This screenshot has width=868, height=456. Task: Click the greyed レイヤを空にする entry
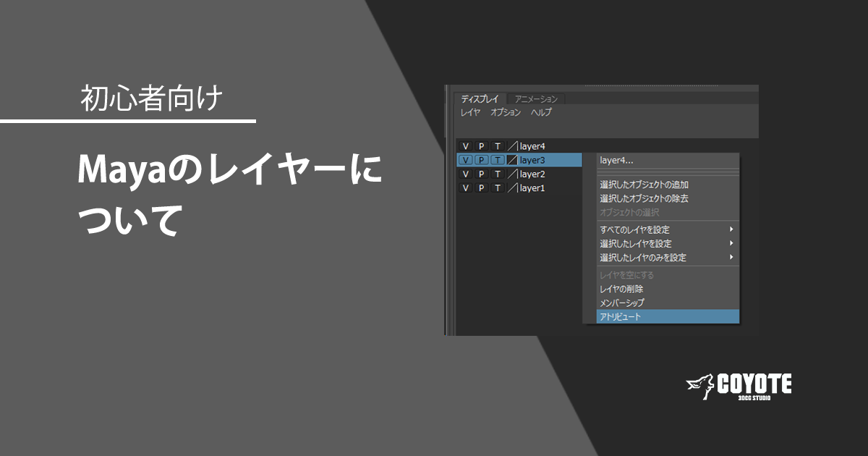coord(668,275)
